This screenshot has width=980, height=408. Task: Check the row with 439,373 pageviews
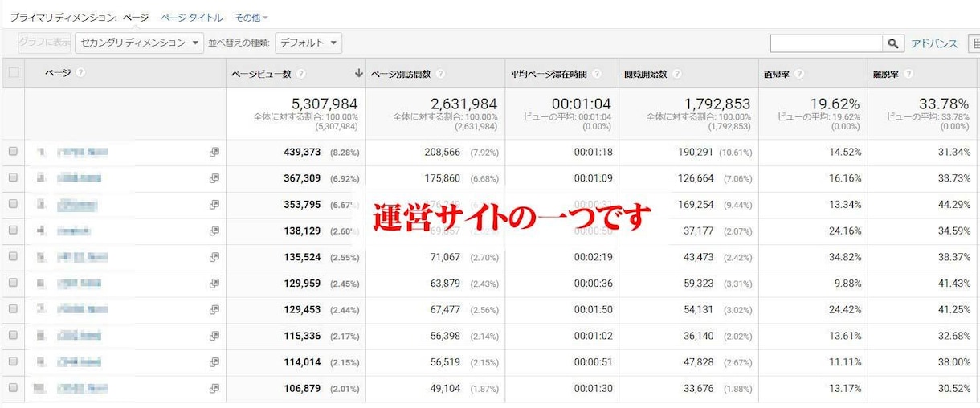coord(13,152)
